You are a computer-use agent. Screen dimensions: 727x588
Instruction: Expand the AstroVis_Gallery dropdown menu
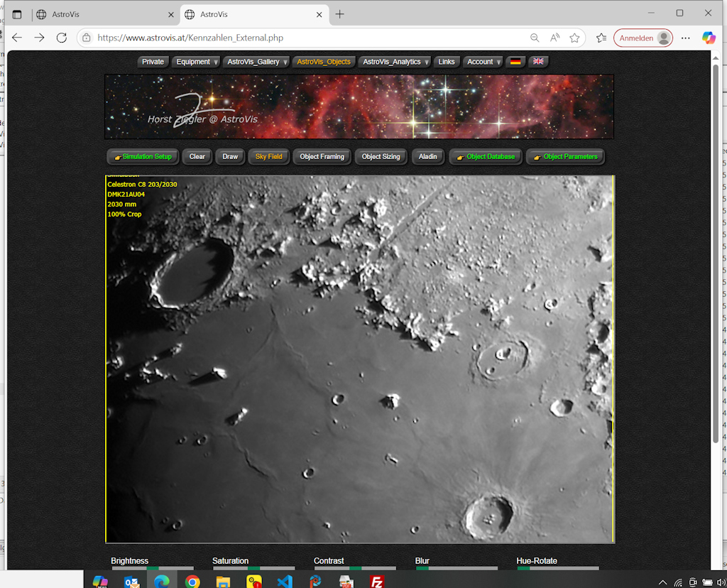256,62
